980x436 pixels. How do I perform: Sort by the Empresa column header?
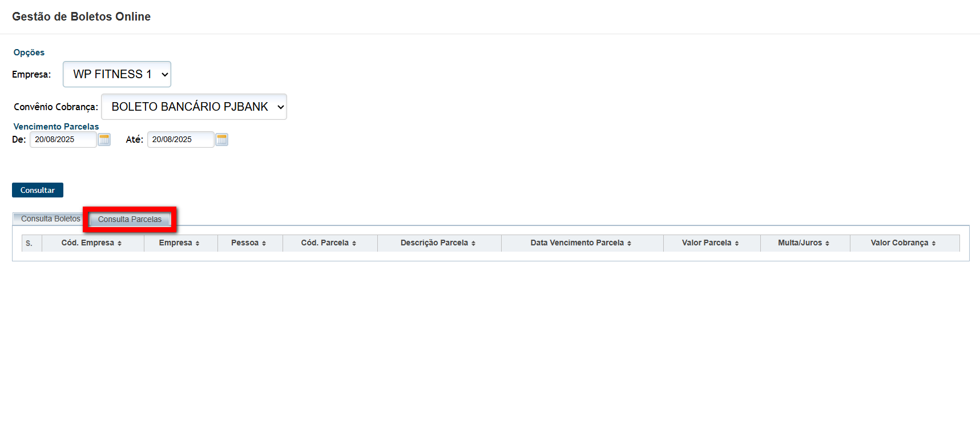pyautogui.click(x=180, y=243)
